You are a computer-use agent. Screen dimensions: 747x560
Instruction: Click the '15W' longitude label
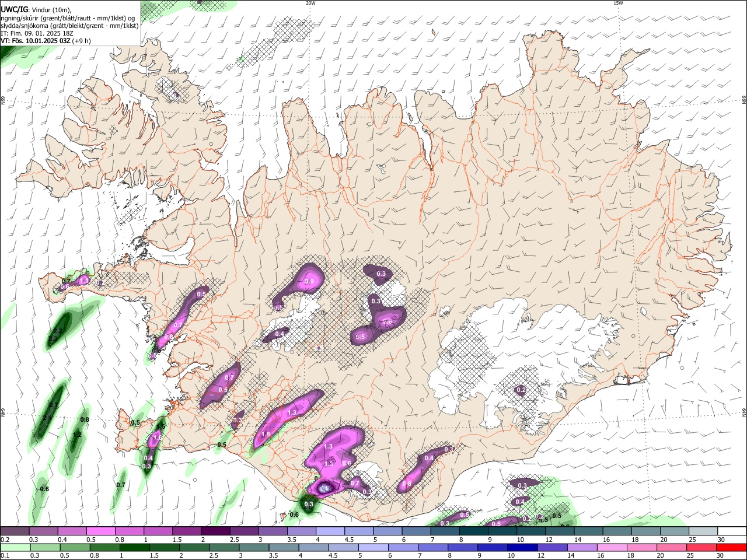[618, 3]
